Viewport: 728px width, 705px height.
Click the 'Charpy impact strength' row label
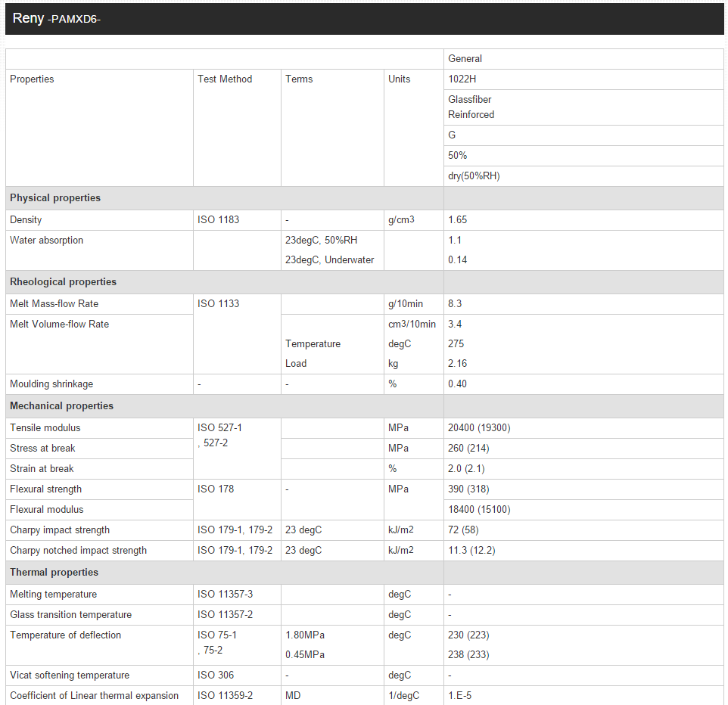60,530
